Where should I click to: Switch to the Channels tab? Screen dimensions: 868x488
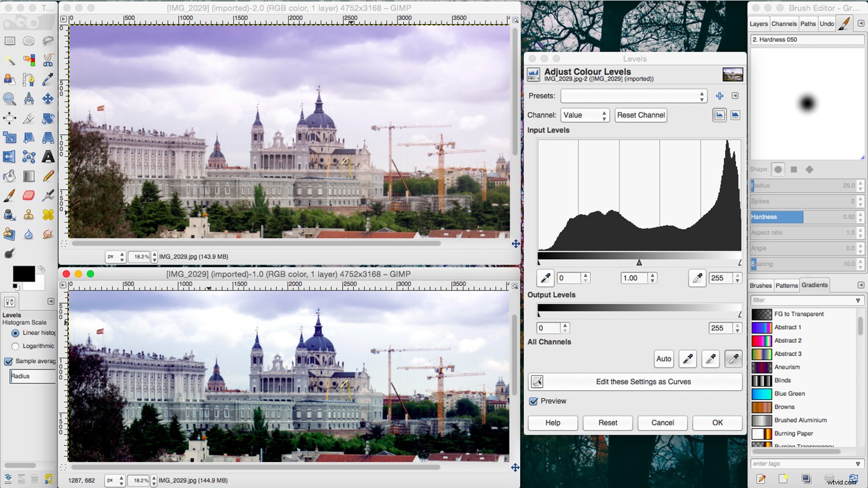[784, 24]
